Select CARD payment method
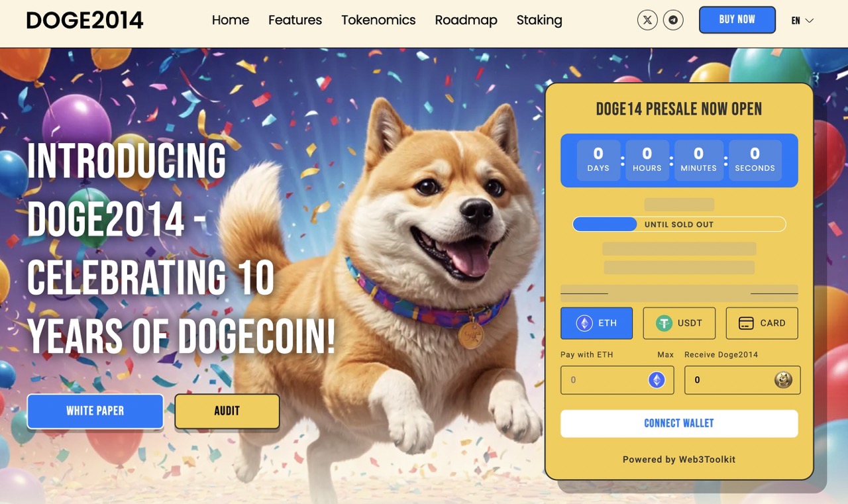The width and height of the screenshot is (848, 504). coord(762,323)
